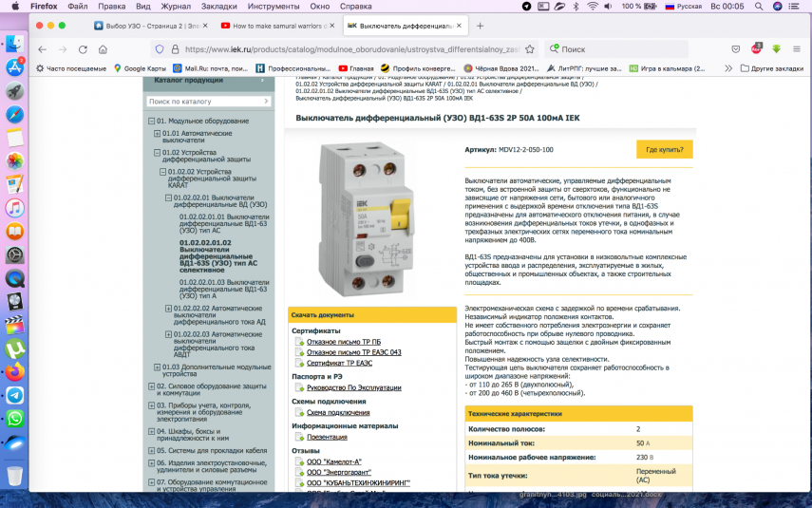Open WhatsApp from the dock
Viewport: 812px width, 508px height.
click(14, 419)
